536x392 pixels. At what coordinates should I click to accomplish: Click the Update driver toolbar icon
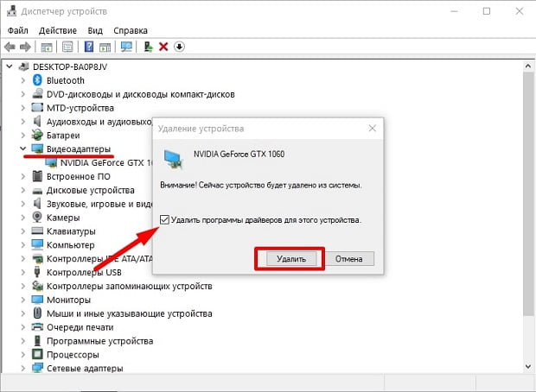148,47
